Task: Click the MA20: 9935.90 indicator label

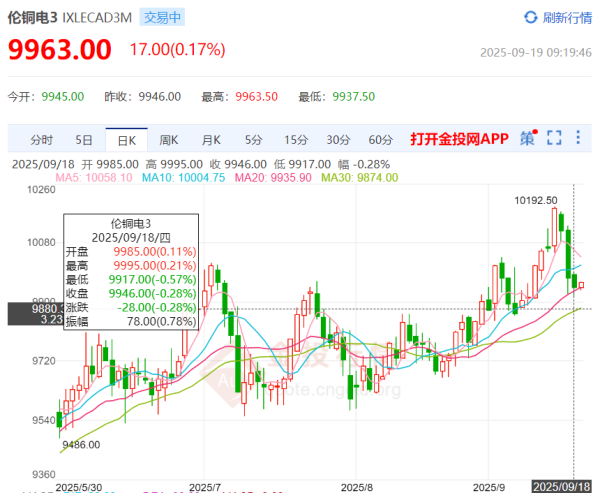Action: (273, 178)
